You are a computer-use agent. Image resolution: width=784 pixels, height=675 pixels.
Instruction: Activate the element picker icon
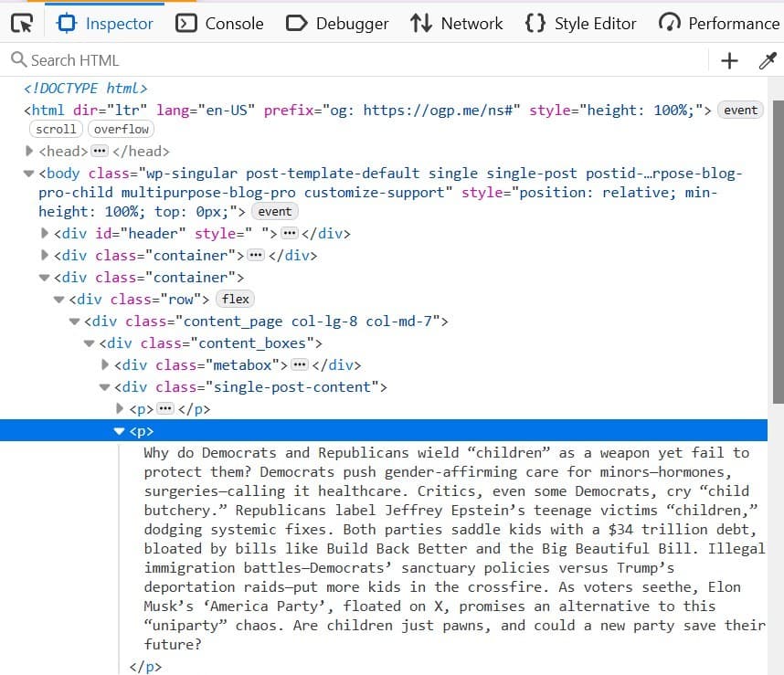pyautogui.click(x=22, y=24)
